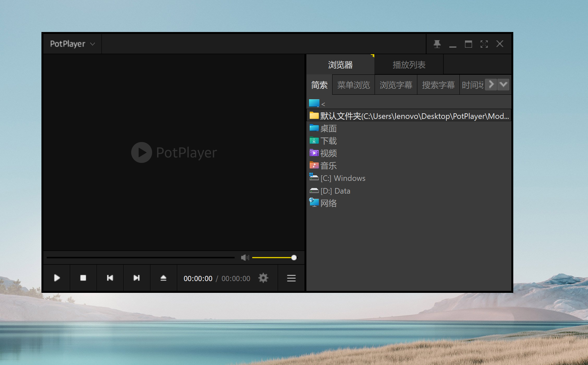This screenshot has width=588, height=365.
Task: Click the PotPlayer logo in video area
Action: pos(174,152)
